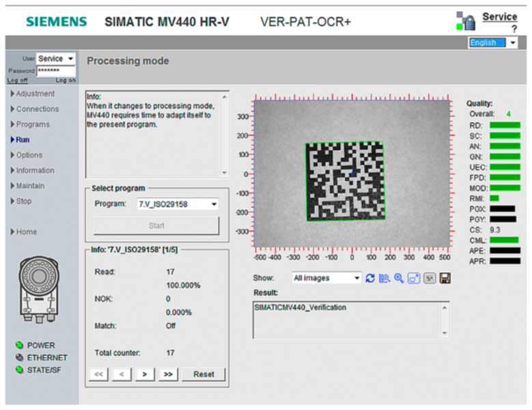Click the Result box scroll up arrow
532x410 pixels.
coord(445,307)
